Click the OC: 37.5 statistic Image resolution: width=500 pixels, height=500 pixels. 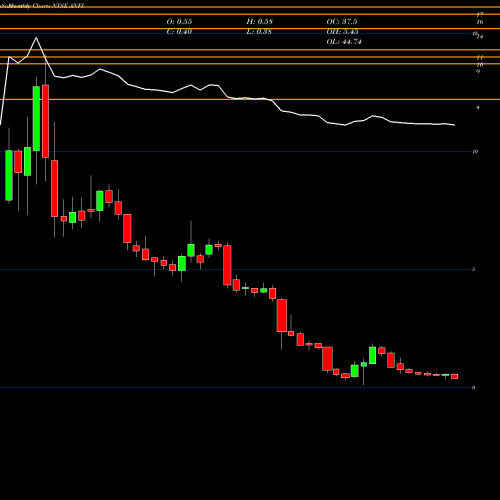click(x=342, y=22)
